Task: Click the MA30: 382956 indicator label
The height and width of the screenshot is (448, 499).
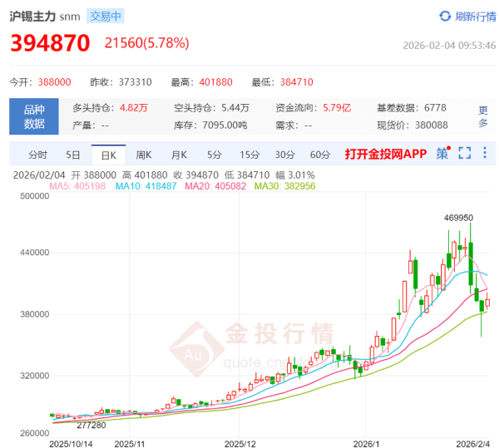Action: (x=284, y=186)
